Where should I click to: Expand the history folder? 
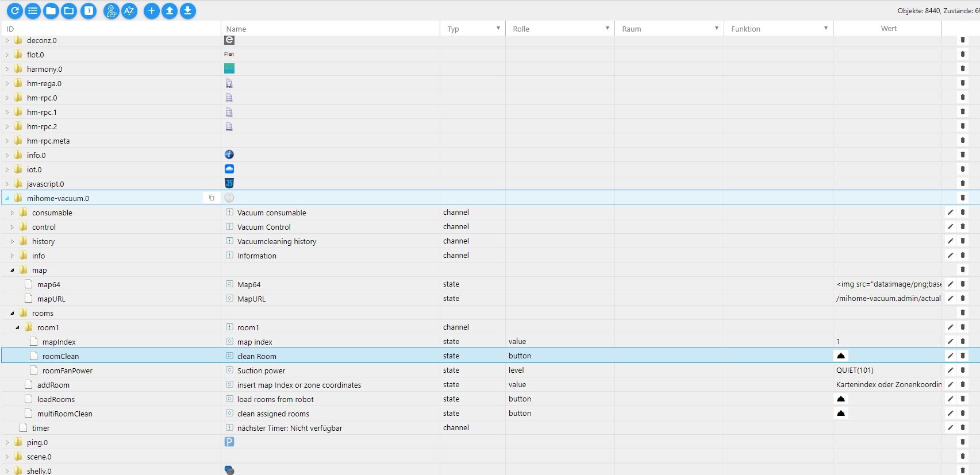pyautogui.click(x=12, y=241)
